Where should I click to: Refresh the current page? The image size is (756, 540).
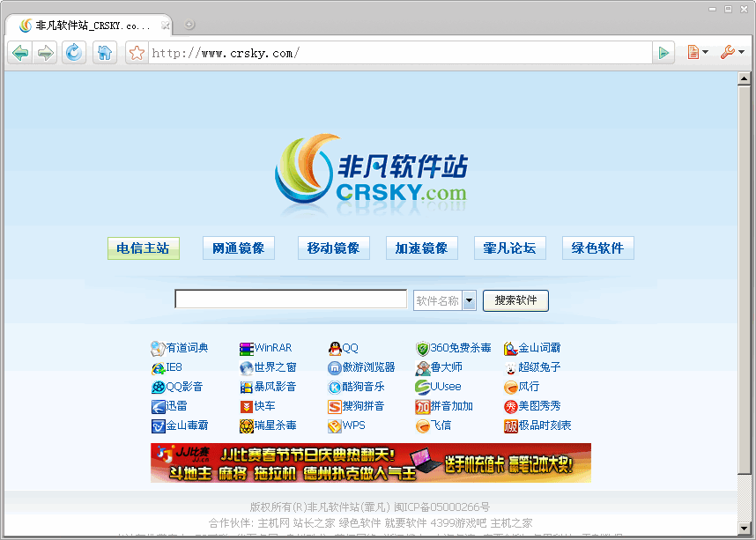pyautogui.click(x=74, y=52)
